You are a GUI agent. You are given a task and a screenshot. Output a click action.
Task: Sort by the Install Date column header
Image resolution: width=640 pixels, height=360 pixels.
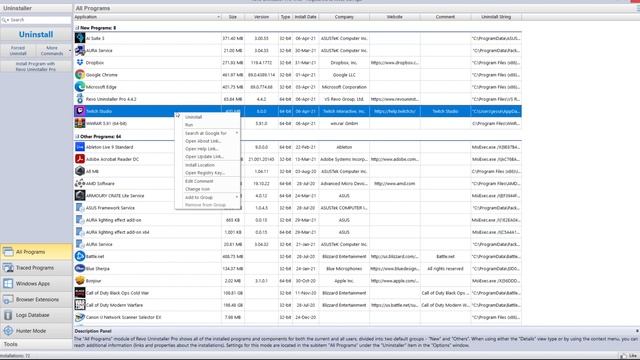305,17
